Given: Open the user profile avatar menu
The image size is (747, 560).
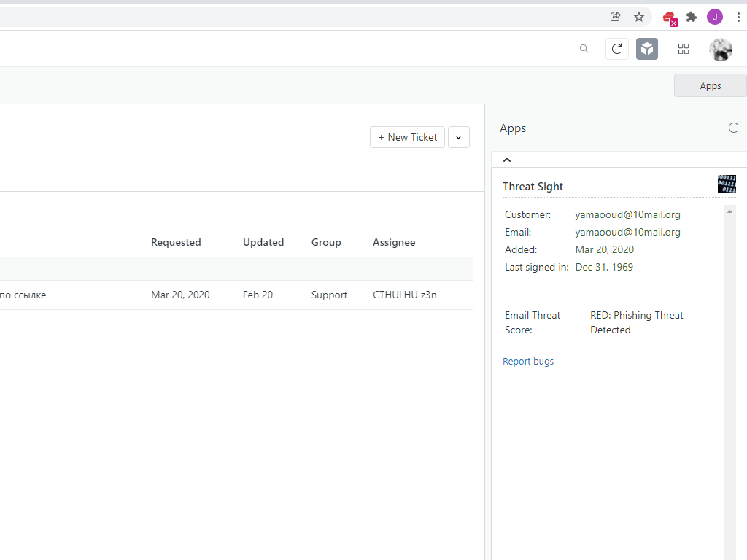Looking at the screenshot, I should click(721, 49).
